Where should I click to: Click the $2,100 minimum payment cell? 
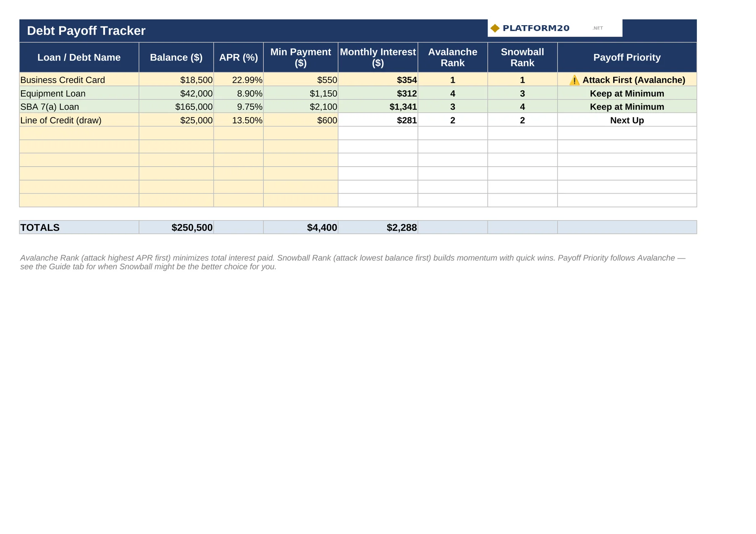click(x=301, y=107)
